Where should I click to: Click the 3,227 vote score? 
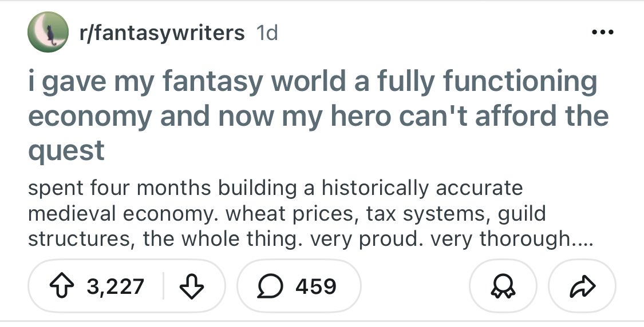coord(115,286)
